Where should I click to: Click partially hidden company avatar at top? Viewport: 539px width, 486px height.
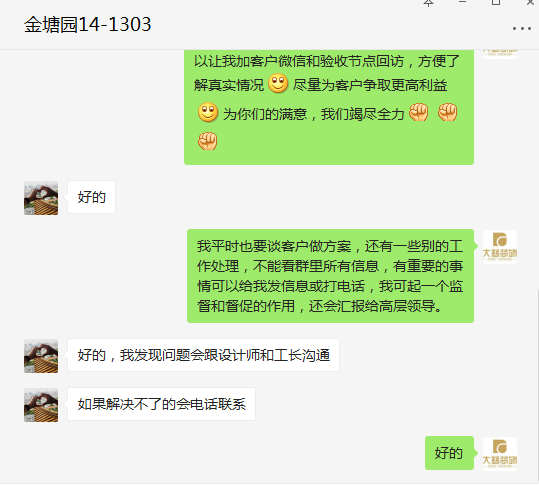(500, 54)
